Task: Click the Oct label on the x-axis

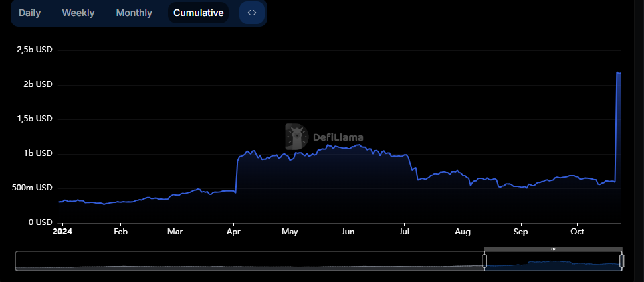Action: (x=578, y=232)
